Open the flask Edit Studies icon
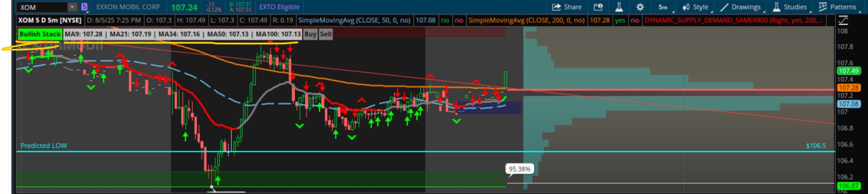 coord(619,7)
